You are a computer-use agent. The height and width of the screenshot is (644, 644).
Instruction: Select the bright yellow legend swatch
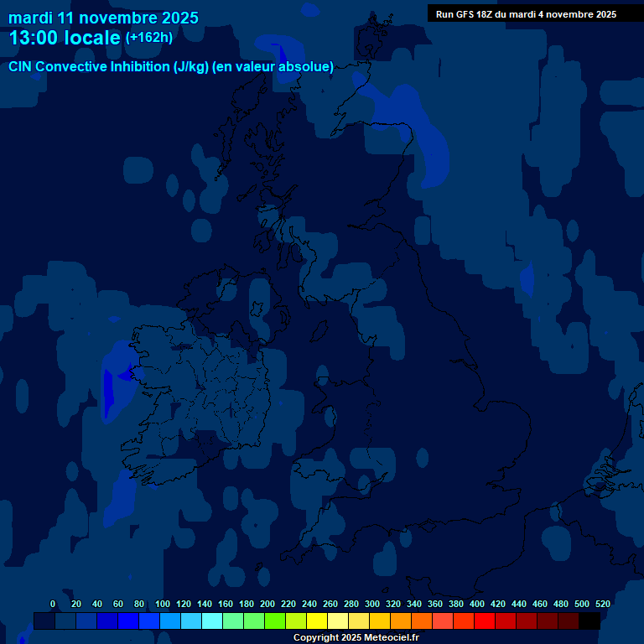pos(317,621)
